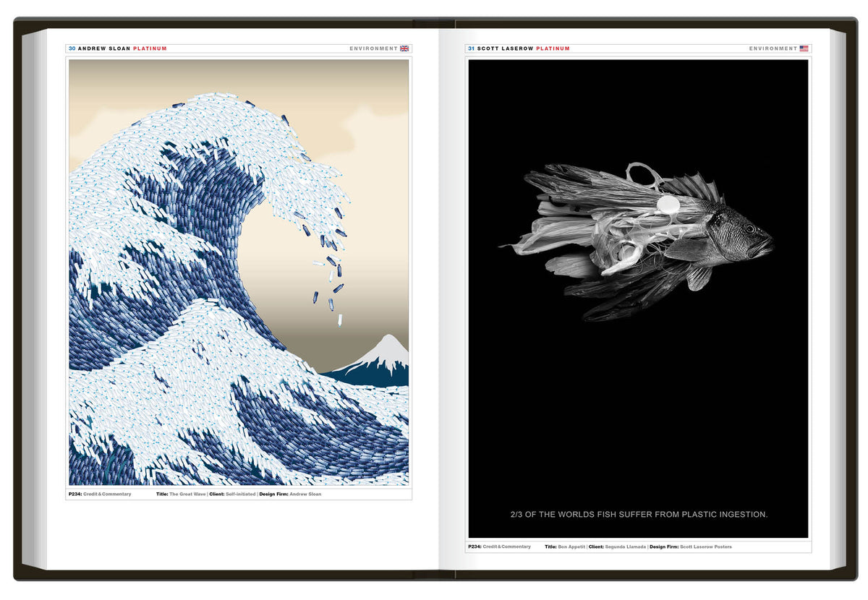Click the white bottle cap on the fish
The width and height of the screenshot is (868, 600).
click(x=668, y=205)
